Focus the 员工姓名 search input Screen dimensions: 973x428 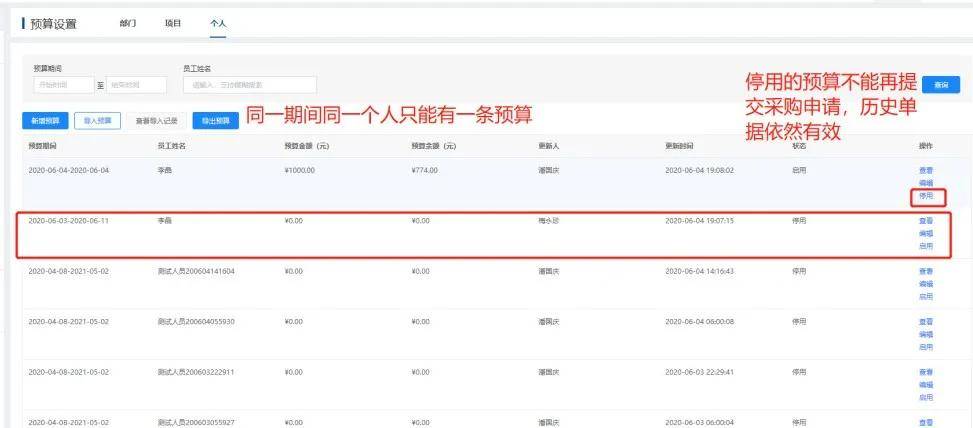(250, 85)
